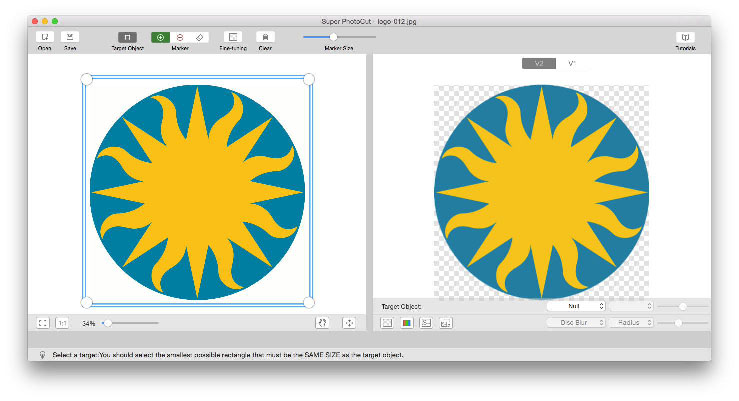
Task: Click the cutout result preview image
Action: pos(542,192)
